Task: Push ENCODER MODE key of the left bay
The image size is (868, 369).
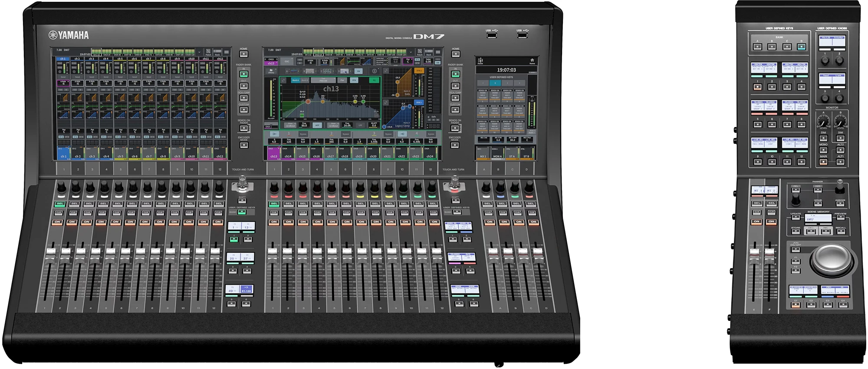Action: point(244,145)
